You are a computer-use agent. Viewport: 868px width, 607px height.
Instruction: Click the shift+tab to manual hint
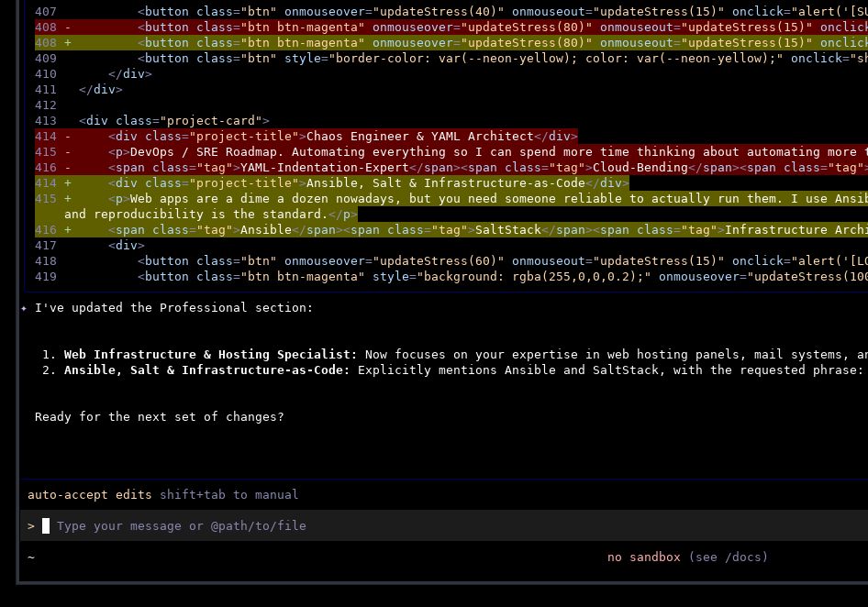(x=228, y=494)
